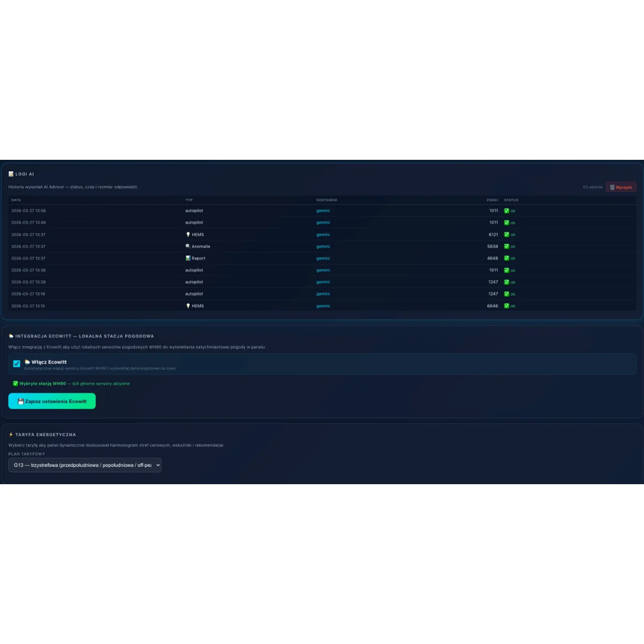644x644 pixels.
Task: Click gemini in the 13:28 row
Action: coord(323,282)
